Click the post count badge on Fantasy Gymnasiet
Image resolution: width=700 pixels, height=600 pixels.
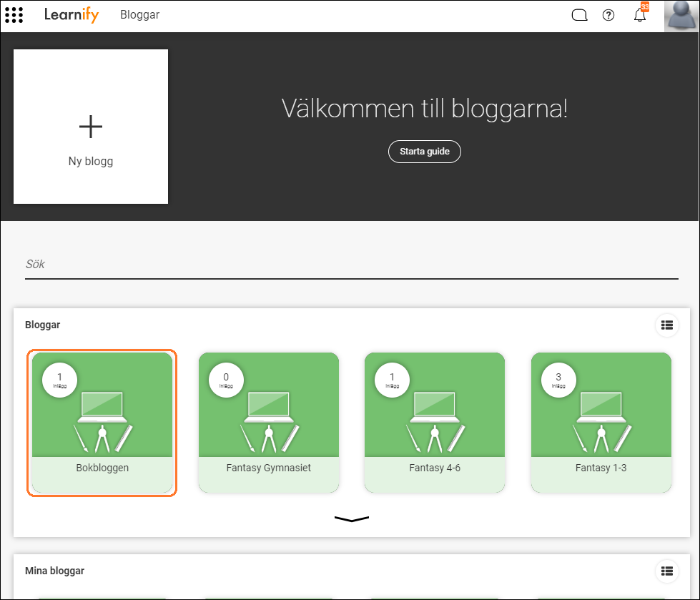[226, 380]
